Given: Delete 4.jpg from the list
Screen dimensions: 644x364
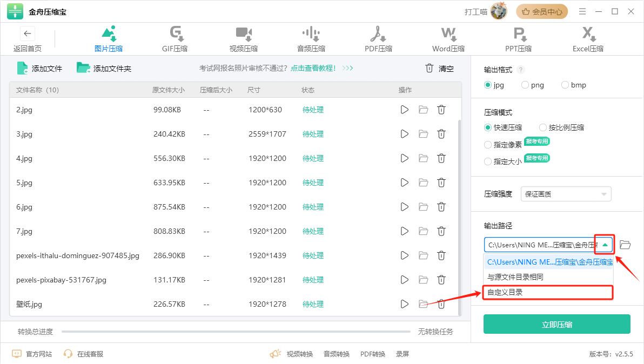Looking at the screenshot, I should coord(441,158).
